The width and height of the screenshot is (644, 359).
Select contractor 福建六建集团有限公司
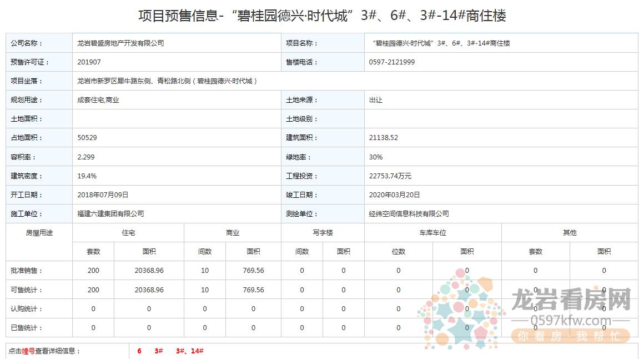[111, 214]
